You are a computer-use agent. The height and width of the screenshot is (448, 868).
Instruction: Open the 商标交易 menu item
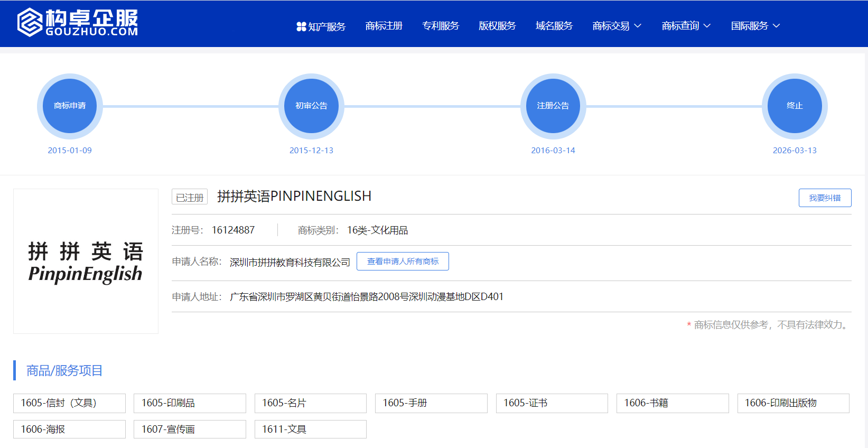(x=611, y=26)
